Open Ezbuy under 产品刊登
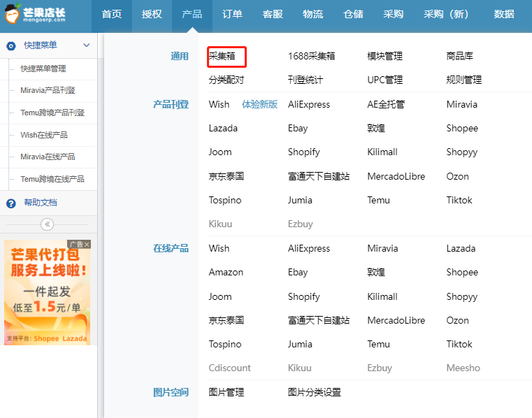This screenshot has width=532, height=418. [x=301, y=224]
